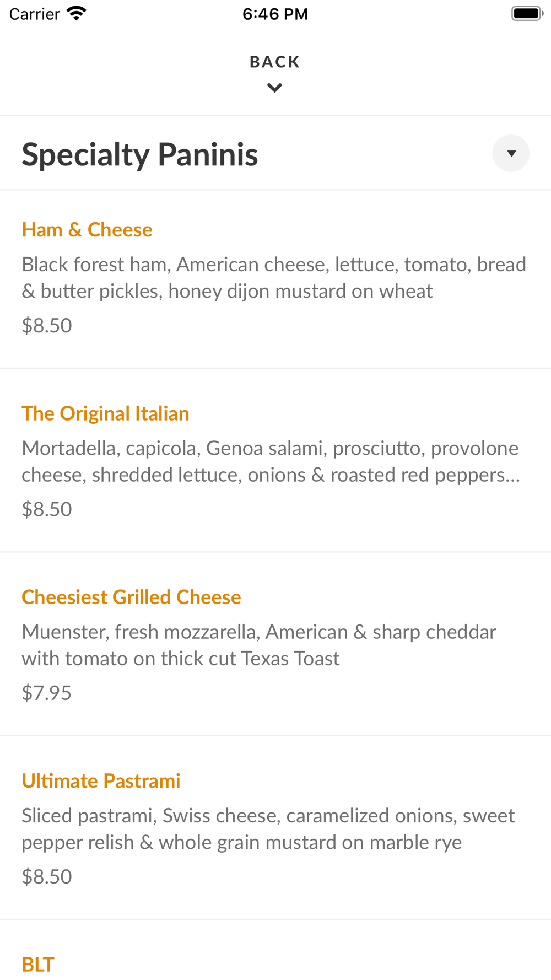Click the battery icon in status bar

pyautogui.click(x=527, y=13)
